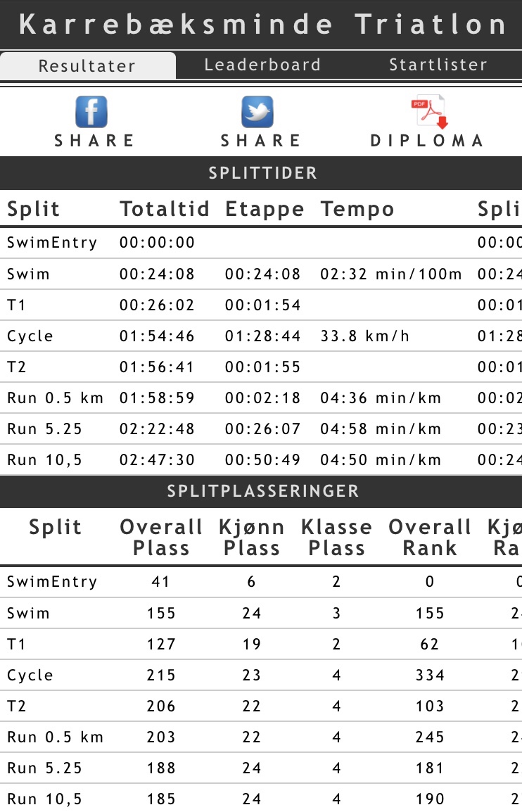Click the Overall Plass column header
This screenshot has width=522, height=812.
click(161, 538)
